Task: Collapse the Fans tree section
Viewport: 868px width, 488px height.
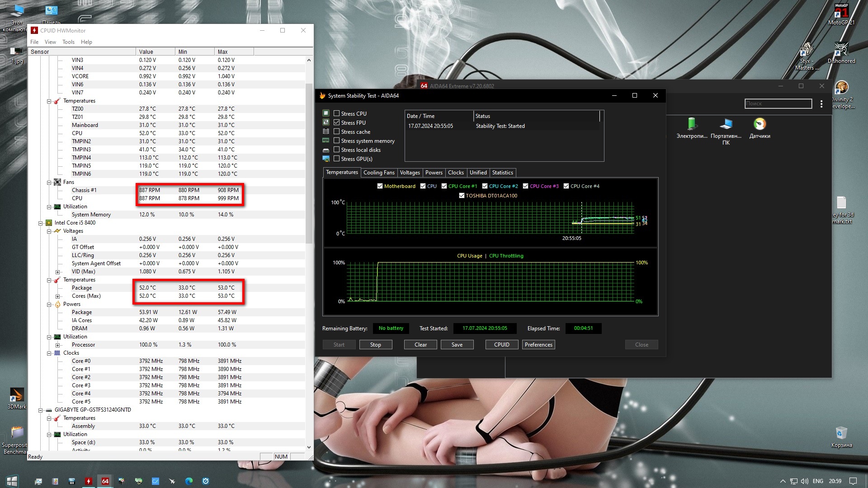Action: (x=49, y=183)
